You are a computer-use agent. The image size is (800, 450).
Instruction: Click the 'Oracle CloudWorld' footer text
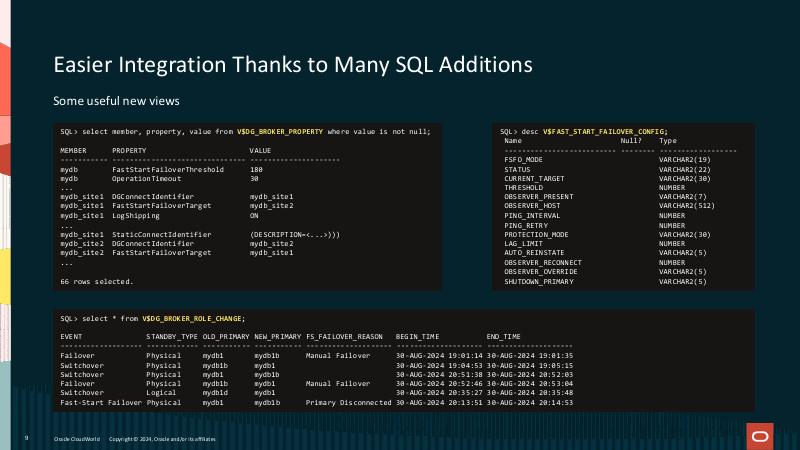pyautogui.click(x=77, y=439)
